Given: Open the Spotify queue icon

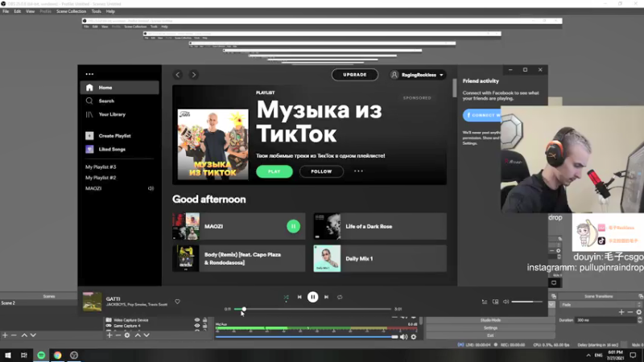Looking at the screenshot, I should pyautogui.click(x=485, y=302).
